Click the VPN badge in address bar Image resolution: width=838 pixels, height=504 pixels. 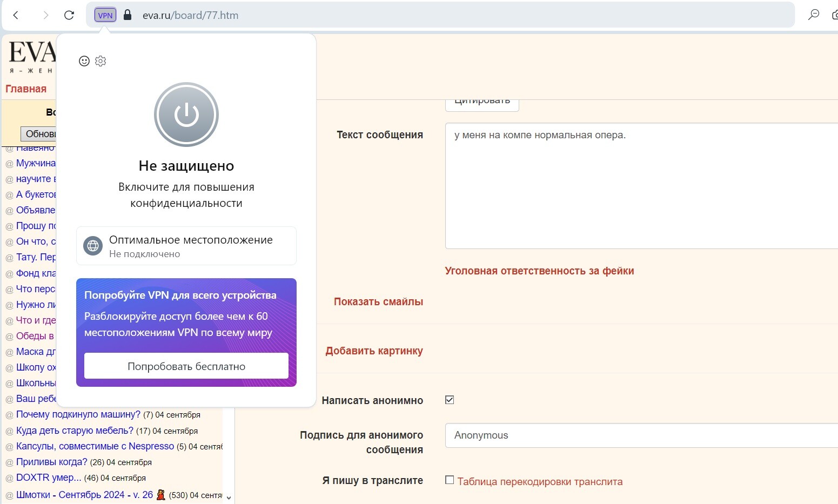(105, 15)
